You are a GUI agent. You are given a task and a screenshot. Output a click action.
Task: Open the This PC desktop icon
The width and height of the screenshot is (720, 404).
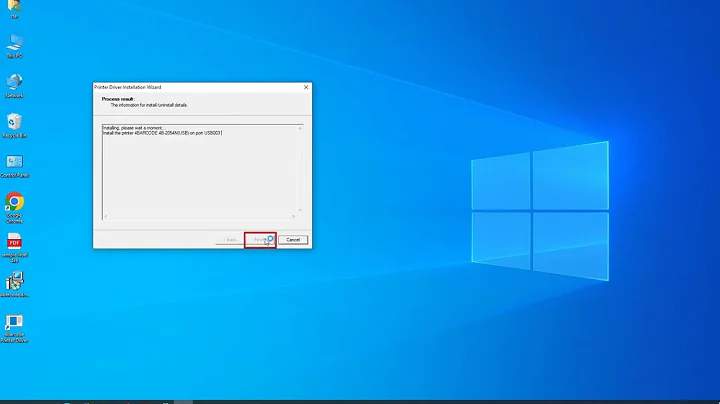click(14, 46)
